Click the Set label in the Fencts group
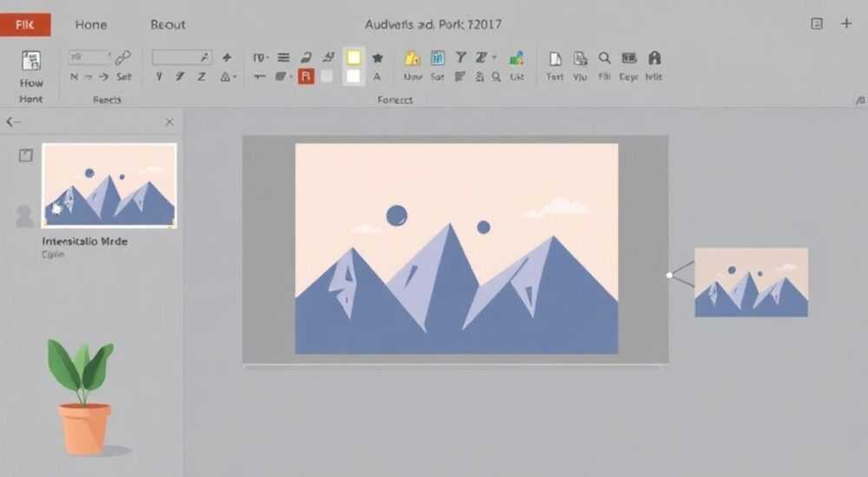Screen dimensions: 868x477 point(124,76)
